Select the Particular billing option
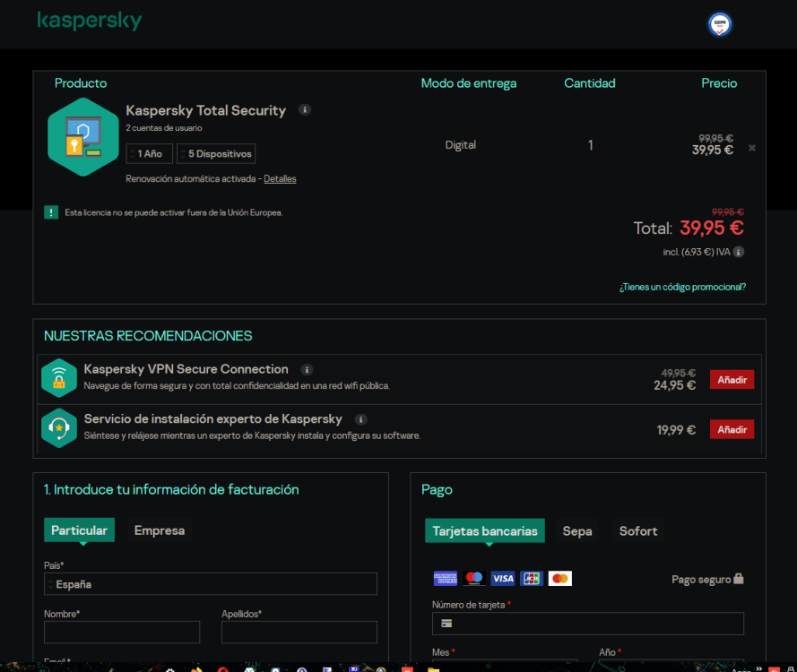 click(x=79, y=530)
